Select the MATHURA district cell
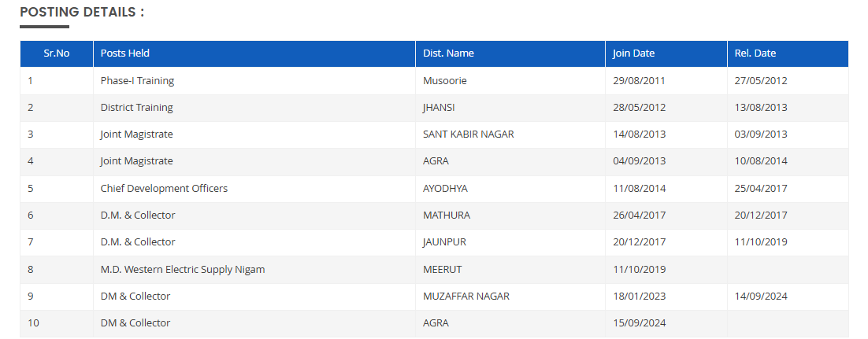The image size is (868, 339). pyautogui.click(x=446, y=216)
